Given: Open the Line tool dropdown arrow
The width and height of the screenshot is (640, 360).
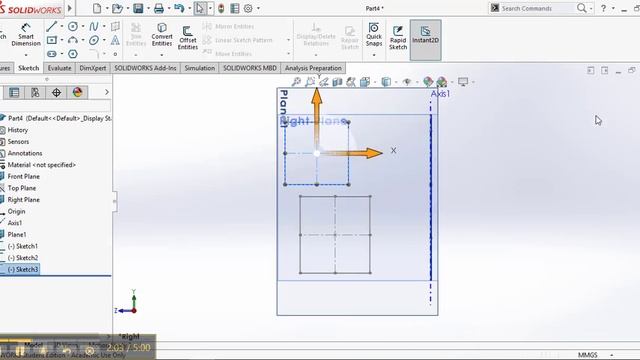Looking at the screenshot, I should (x=62, y=27).
